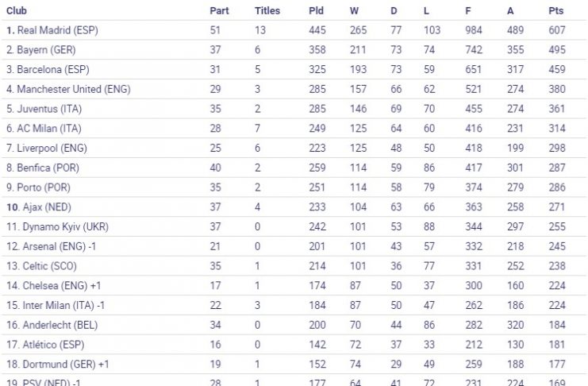
Task: Click the Atlético (ESP) club name
Action: (45, 345)
